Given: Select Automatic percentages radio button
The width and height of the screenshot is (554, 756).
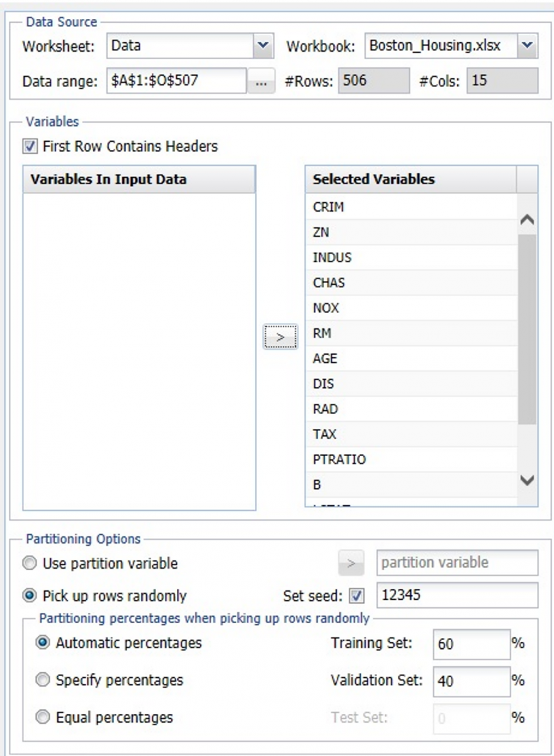Looking at the screenshot, I should tap(43, 643).
